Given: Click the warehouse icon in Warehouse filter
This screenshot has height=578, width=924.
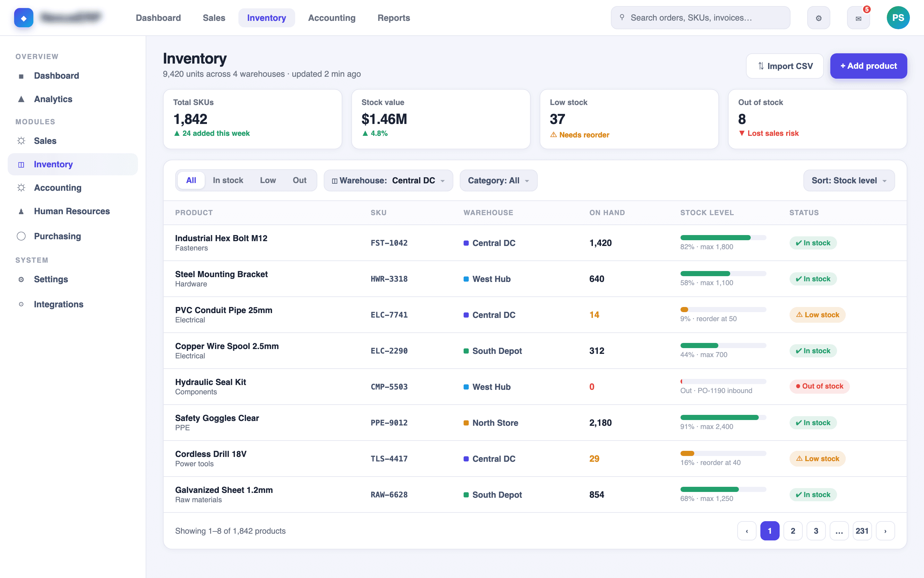Looking at the screenshot, I should pyautogui.click(x=335, y=181).
